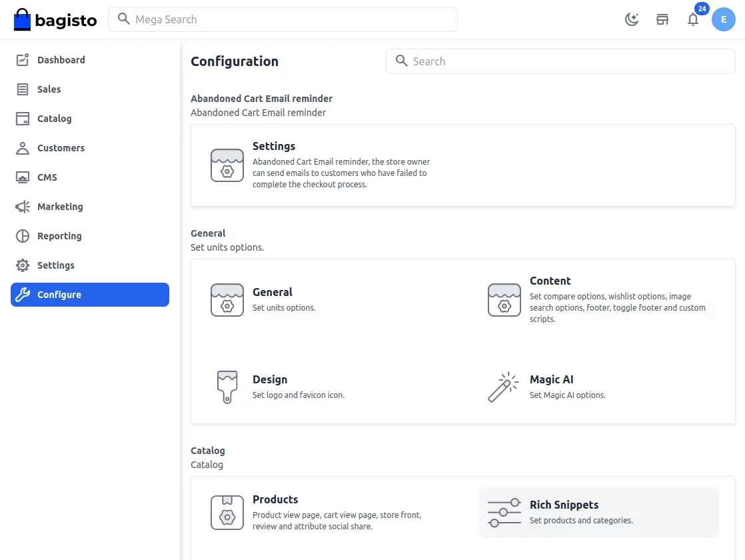Click the Design paintbrush icon
The height and width of the screenshot is (560, 745).
[x=227, y=387]
